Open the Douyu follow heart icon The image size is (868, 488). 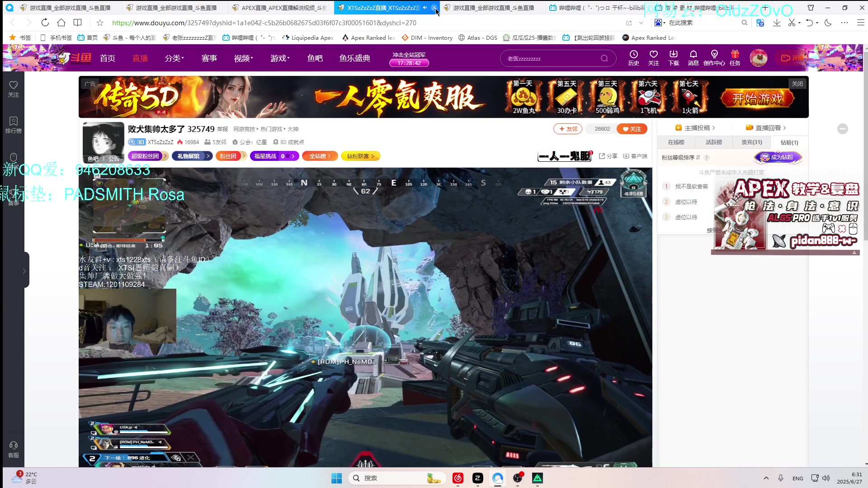(x=654, y=58)
